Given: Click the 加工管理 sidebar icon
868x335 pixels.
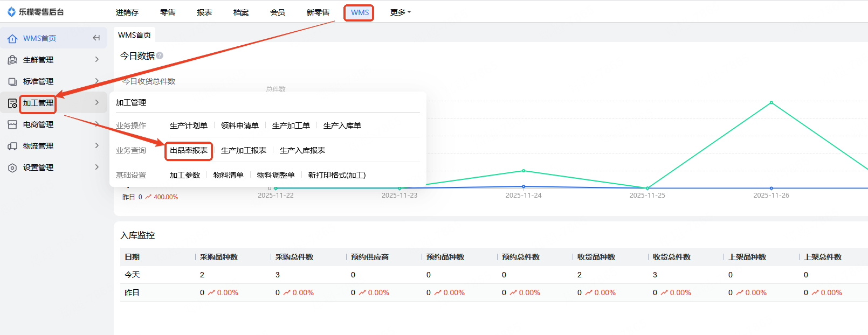Looking at the screenshot, I should click(x=12, y=103).
